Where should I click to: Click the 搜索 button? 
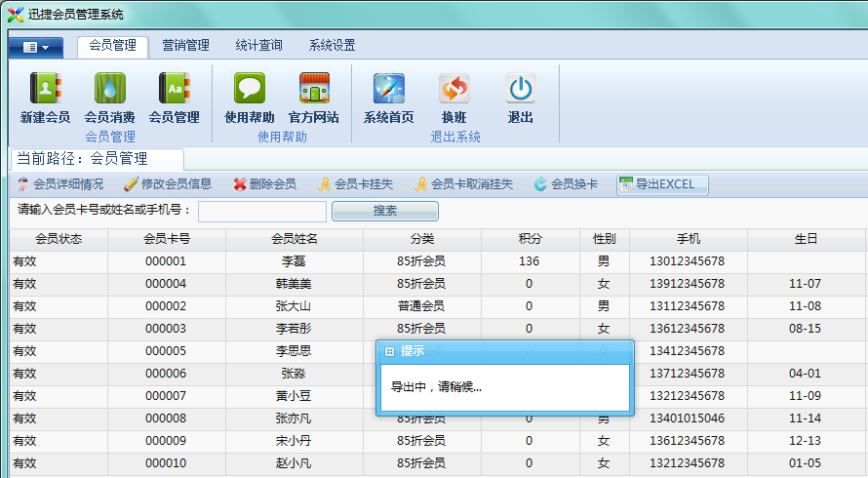click(x=384, y=211)
